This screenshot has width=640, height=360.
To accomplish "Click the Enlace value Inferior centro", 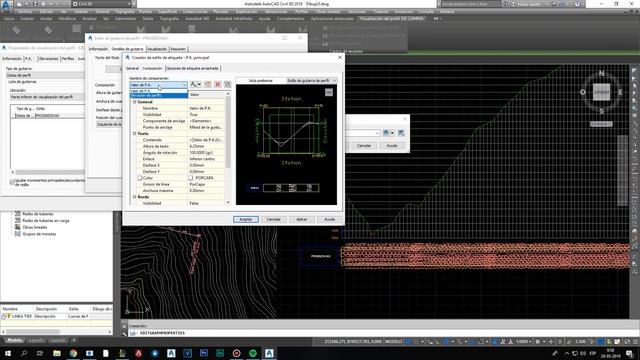I will pyautogui.click(x=206, y=159).
